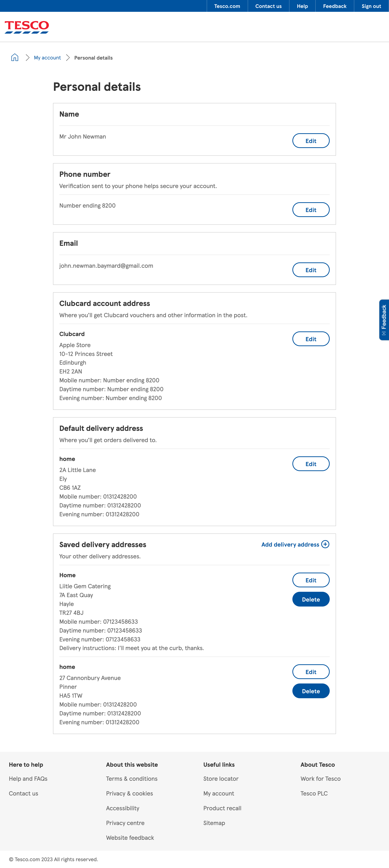389x868 pixels.
Task: Open Help from the top bar
Action: (x=302, y=6)
